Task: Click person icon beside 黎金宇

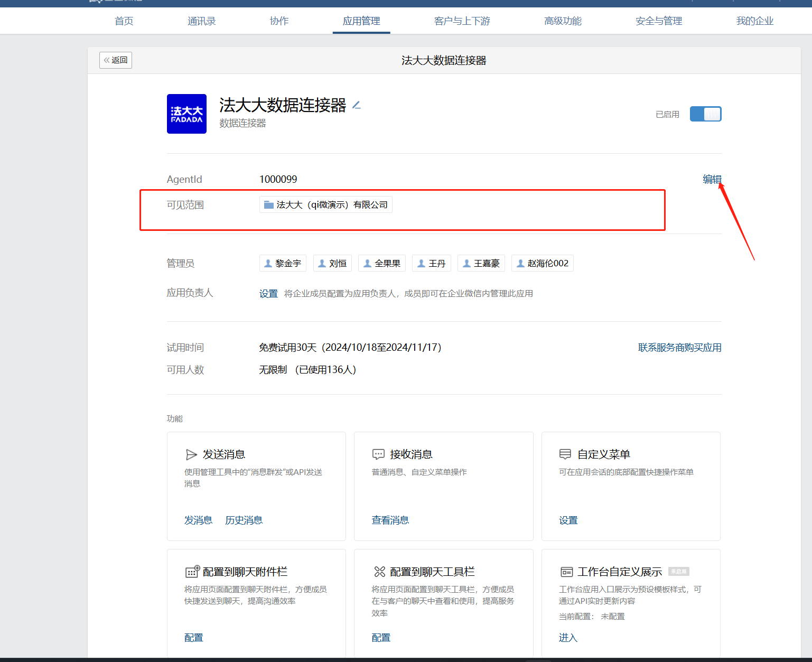Action: (x=268, y=263)
